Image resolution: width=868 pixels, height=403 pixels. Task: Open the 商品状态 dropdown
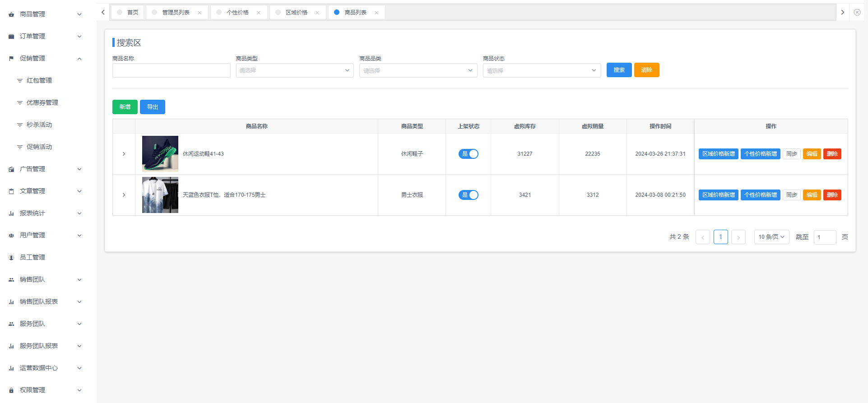tap(542, 70)
